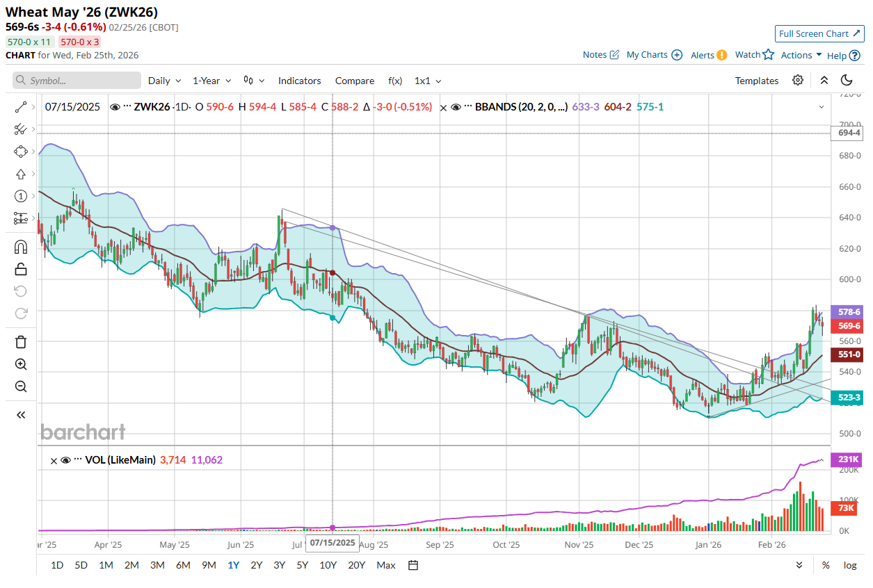The width and height of the screenshot is (873, 588).
Task: Open the Daily frequency dropdown
Action: [x=164, y=81]
